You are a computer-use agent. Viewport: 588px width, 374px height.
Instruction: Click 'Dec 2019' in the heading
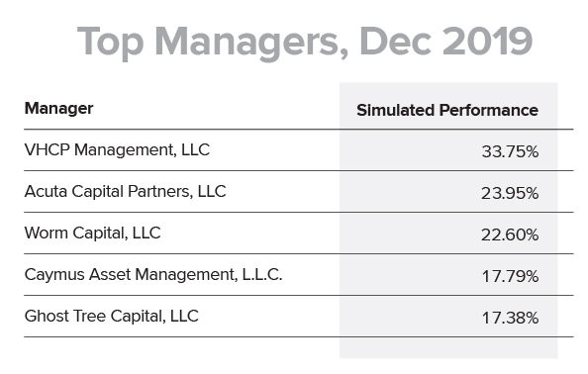[x=445, y=42]
